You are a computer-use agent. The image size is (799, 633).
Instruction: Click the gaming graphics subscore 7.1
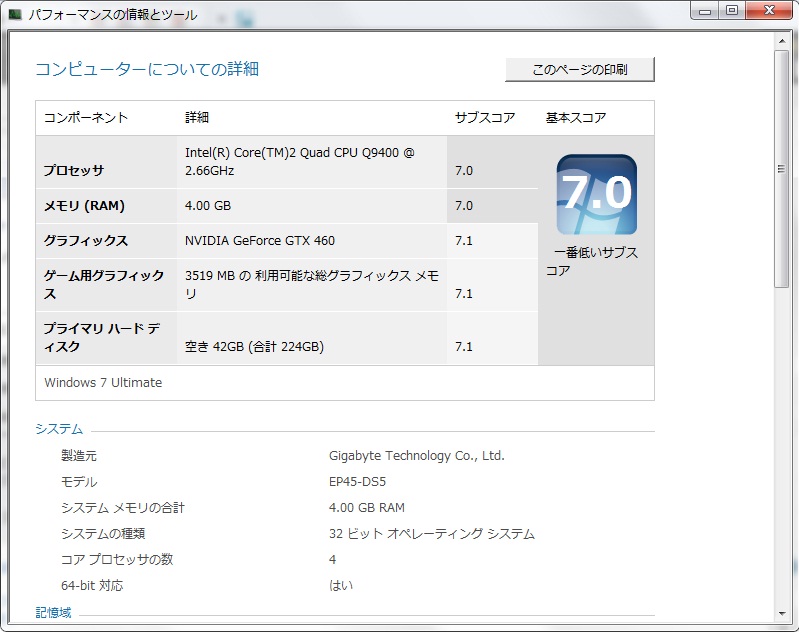[x=464, y=294]
